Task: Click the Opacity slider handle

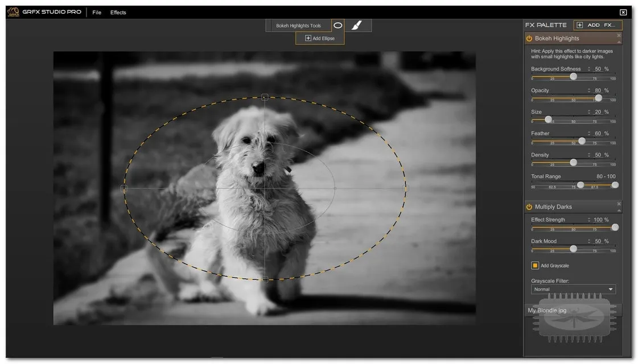Action: 599,98
